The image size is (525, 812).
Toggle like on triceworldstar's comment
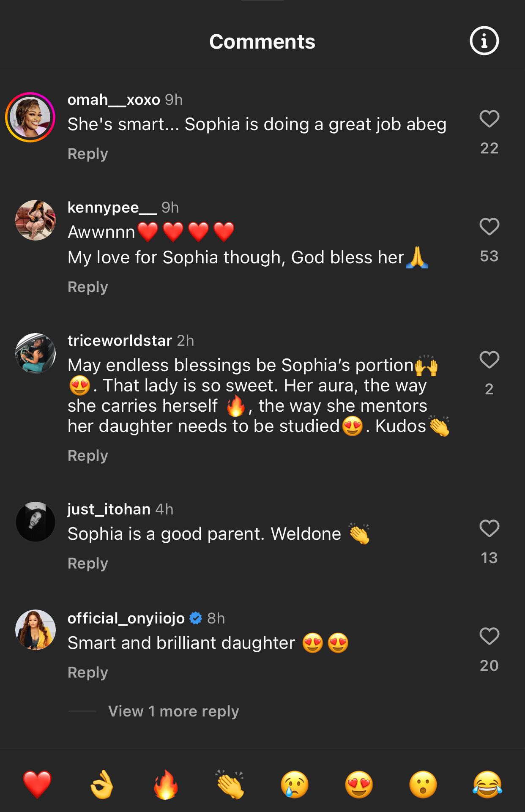coord(489,360)
